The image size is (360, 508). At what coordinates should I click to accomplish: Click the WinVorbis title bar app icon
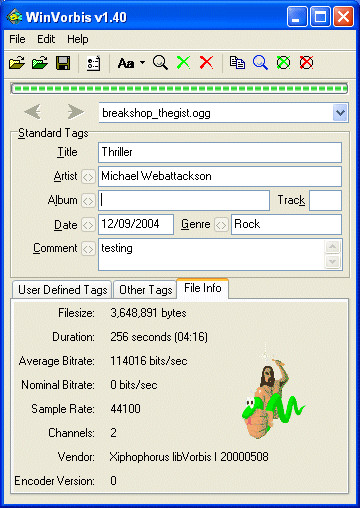(x=14, y=17)
